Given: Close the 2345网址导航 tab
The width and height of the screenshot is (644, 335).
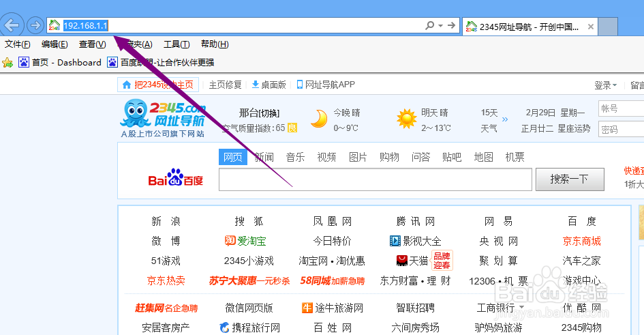Looking at the screenshot, I should tap(591, 27).
